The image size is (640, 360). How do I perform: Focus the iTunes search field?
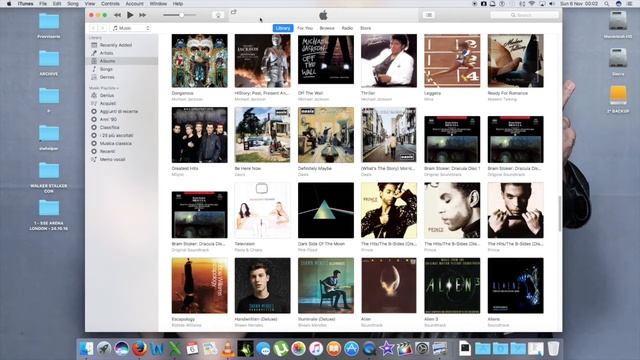pos(524,15)
